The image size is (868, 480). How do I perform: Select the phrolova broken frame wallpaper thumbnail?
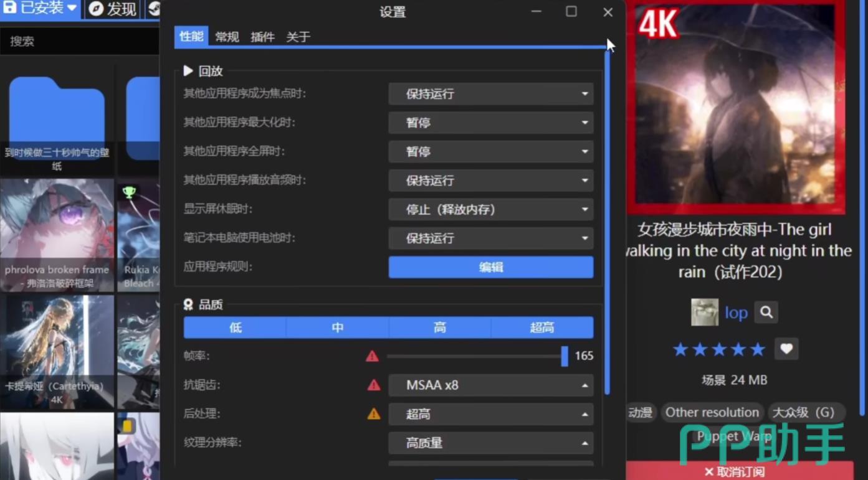(x=57, y=235)
